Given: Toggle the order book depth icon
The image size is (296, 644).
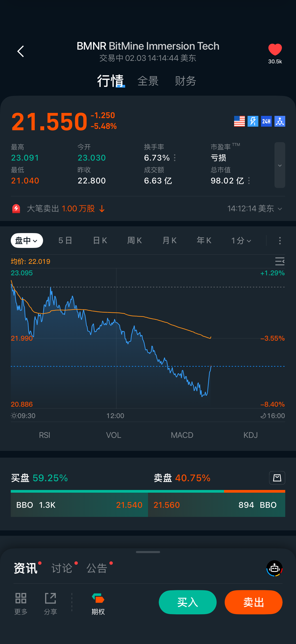Looking at the screenshot, I should (x=277, y=478).
